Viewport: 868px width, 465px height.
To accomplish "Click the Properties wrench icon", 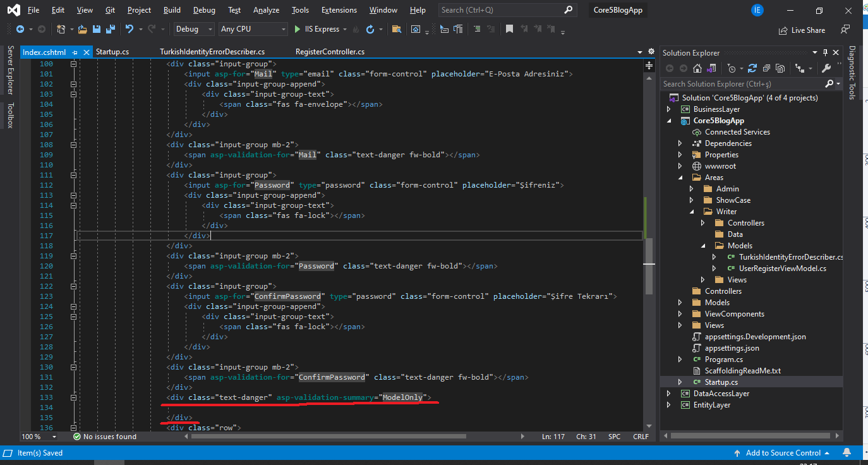I will click(x=826, y=68).
